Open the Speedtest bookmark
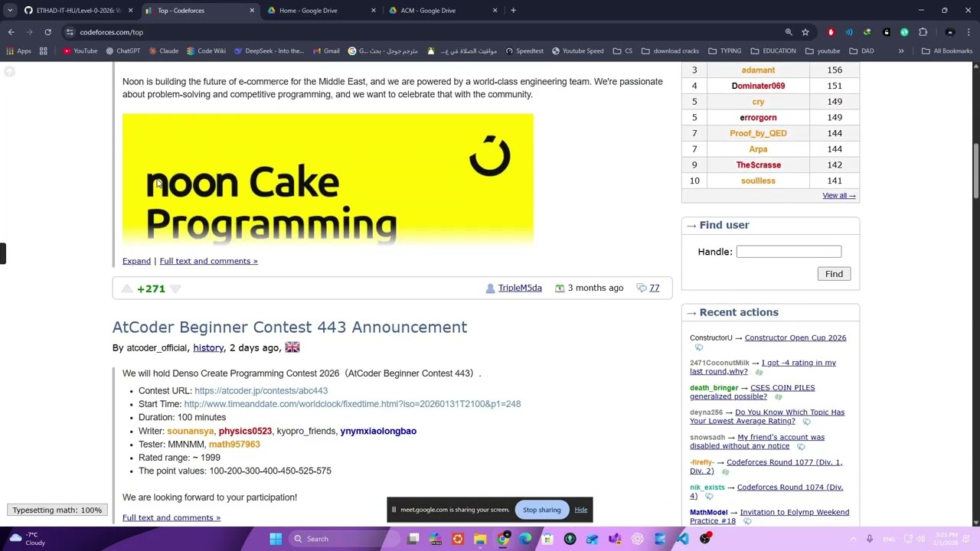 pyautogui.click(x=524, y=51)
